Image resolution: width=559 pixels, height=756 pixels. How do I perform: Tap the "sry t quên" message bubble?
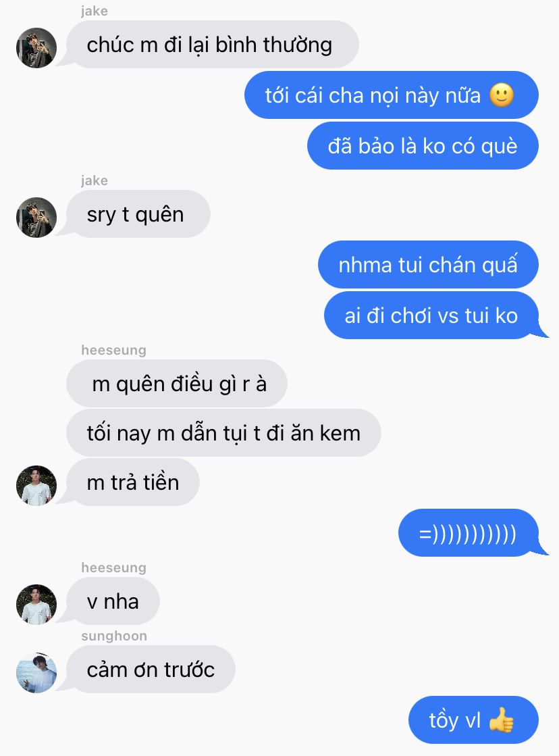[x=138, y=214]
